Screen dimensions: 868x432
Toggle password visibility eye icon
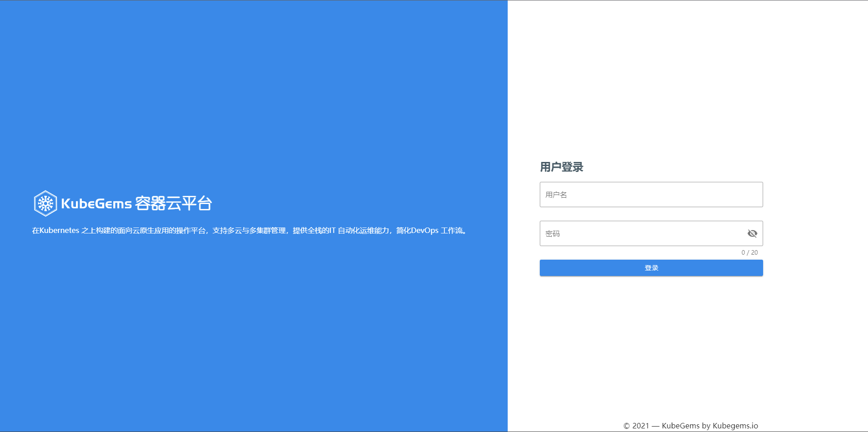(x=752, y=233)
